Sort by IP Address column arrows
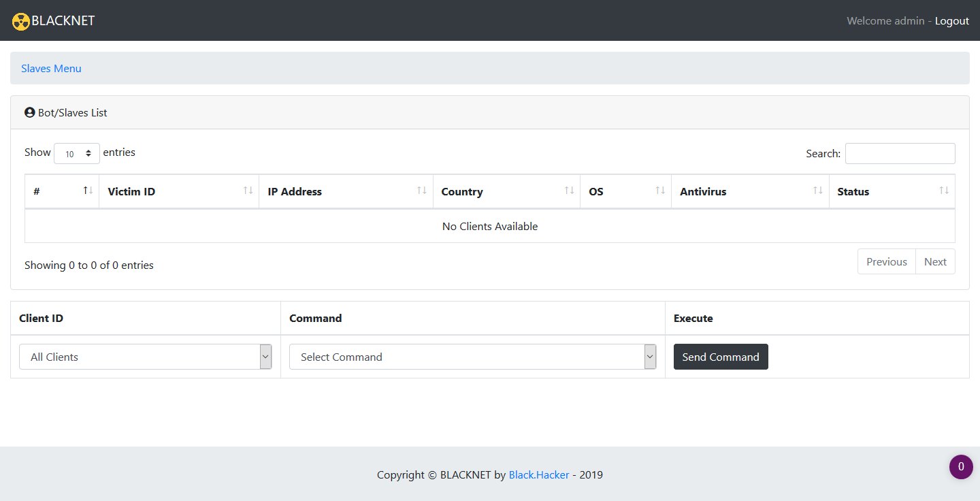The height and width of the screenshot is (501, 980). 422,191
